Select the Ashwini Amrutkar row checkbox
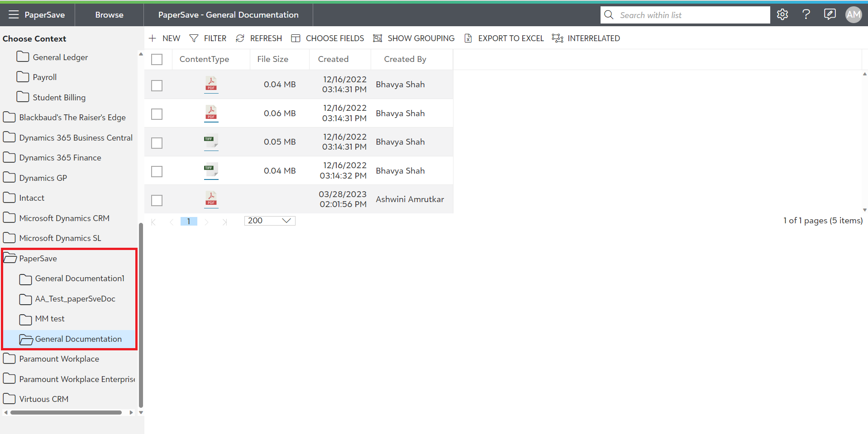Image resolution: width=868 pixels, height=434 pixels. (x=157, y=200)
